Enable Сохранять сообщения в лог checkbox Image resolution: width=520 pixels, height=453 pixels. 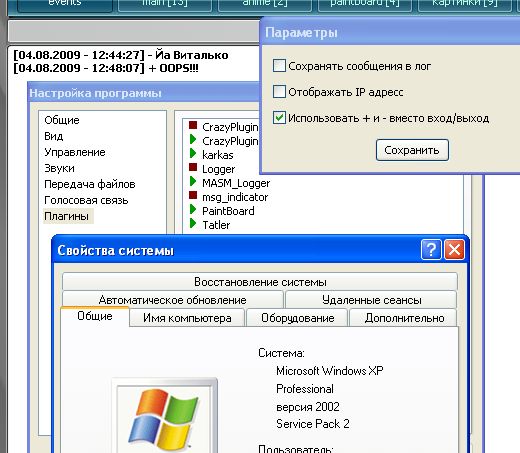tap(279, 66)
